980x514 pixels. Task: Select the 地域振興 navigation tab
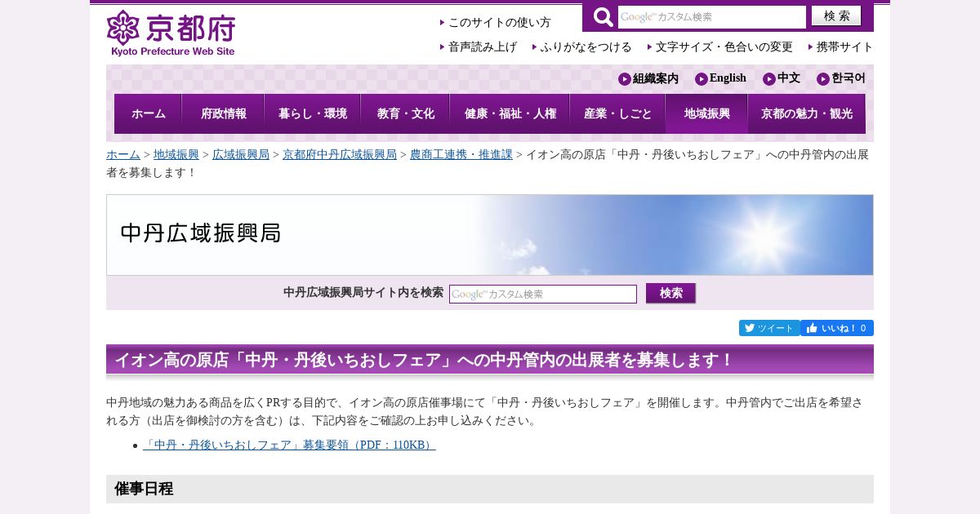(706, 113)
